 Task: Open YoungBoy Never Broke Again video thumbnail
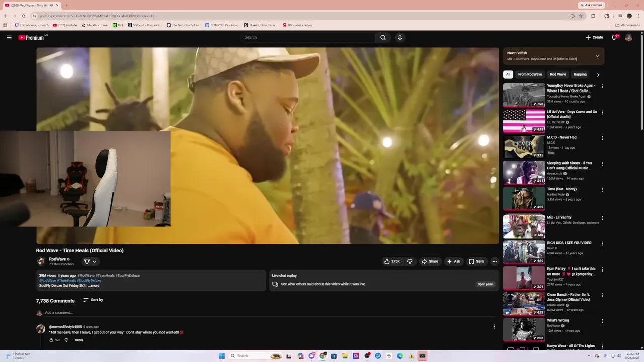coord(524,95)
